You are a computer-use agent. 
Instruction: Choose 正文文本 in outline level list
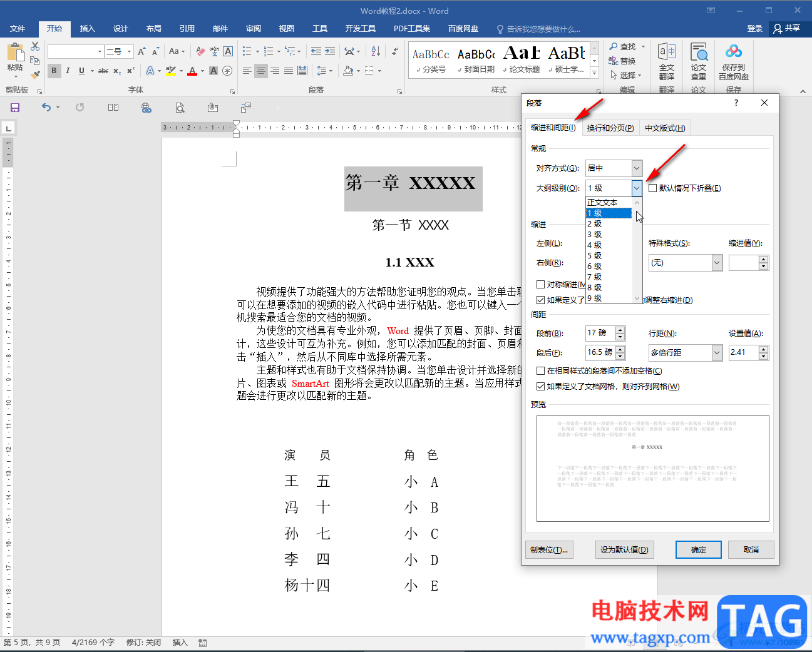coord(609,202)
